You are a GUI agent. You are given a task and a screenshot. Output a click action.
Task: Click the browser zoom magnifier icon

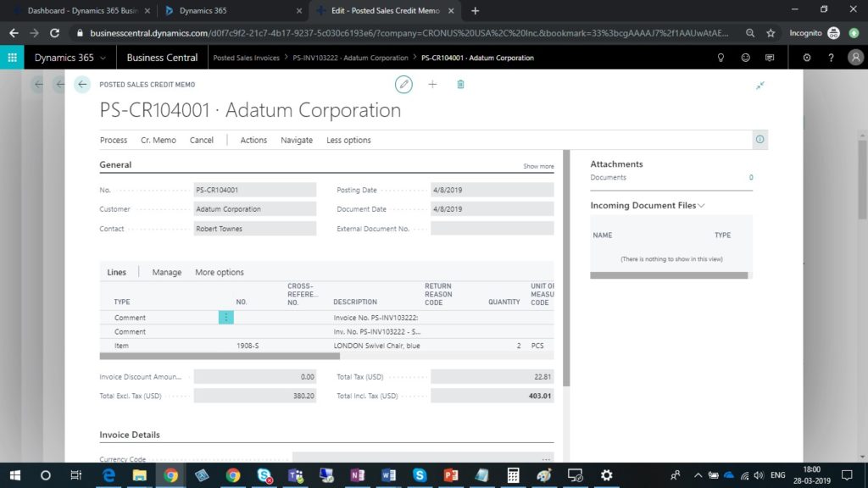click(x=750, y=33)
